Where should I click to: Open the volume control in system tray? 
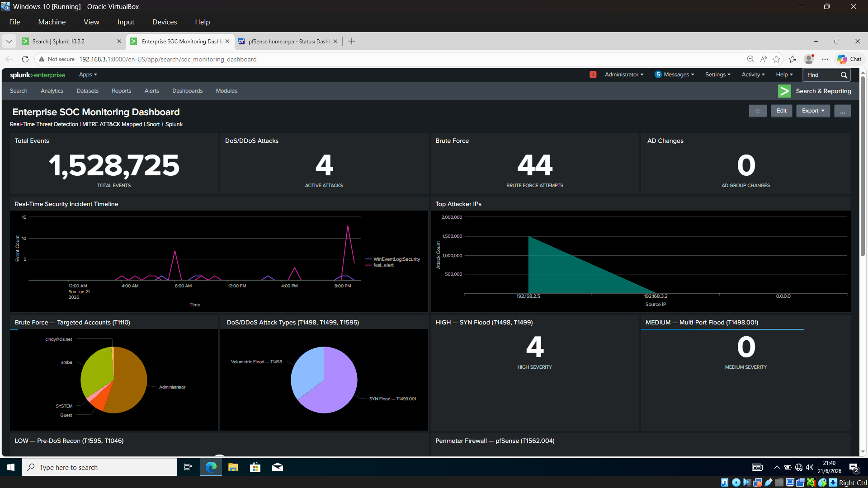tap(810, 467)
